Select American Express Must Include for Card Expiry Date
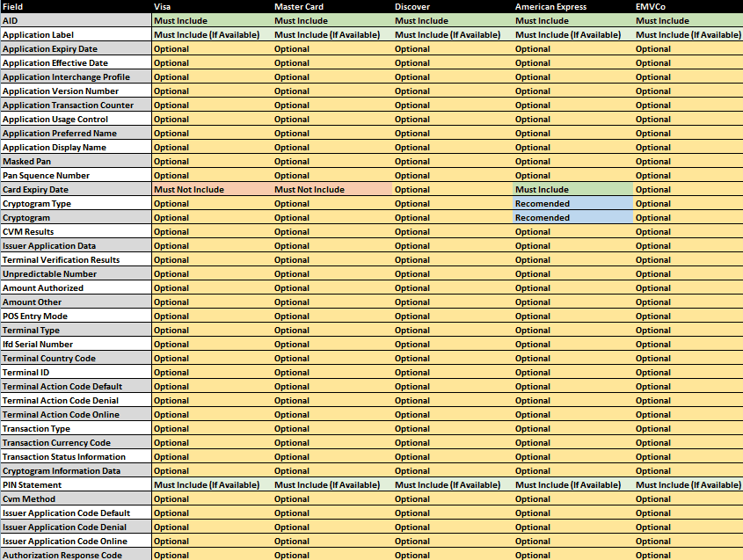The width and height of the screenshot is (743, 560). click(573, 189)
